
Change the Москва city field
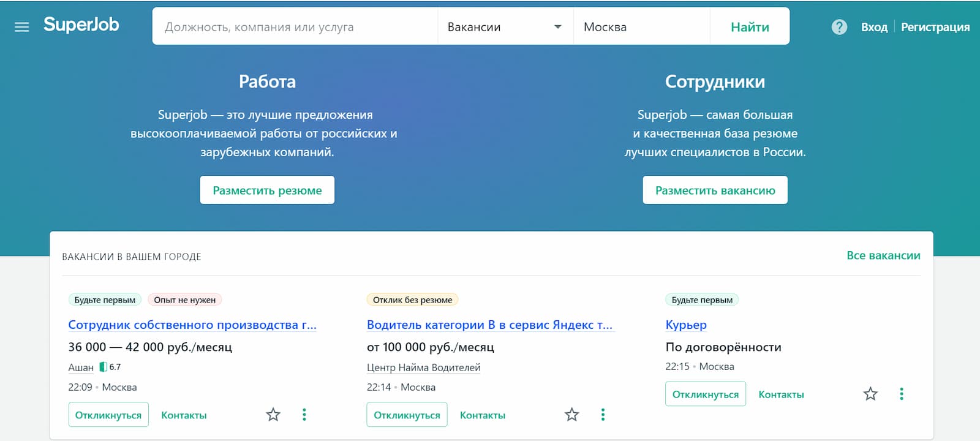coord(641,27)
